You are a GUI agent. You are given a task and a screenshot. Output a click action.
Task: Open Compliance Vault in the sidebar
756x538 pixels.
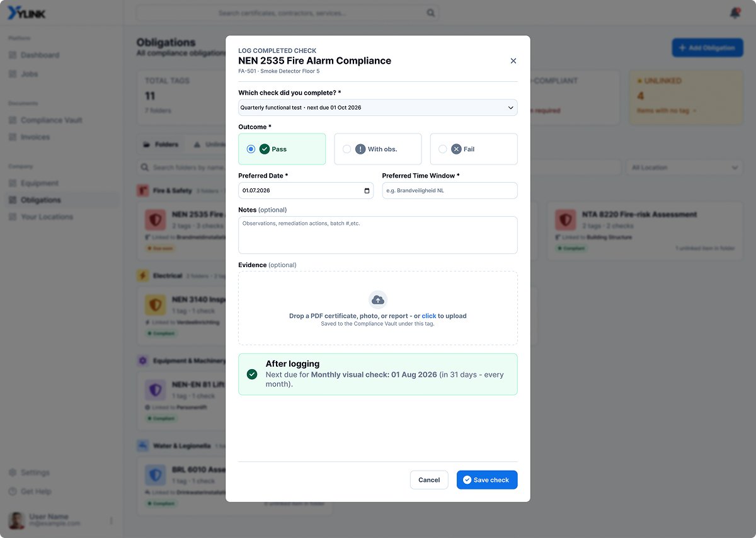[51, 120]
